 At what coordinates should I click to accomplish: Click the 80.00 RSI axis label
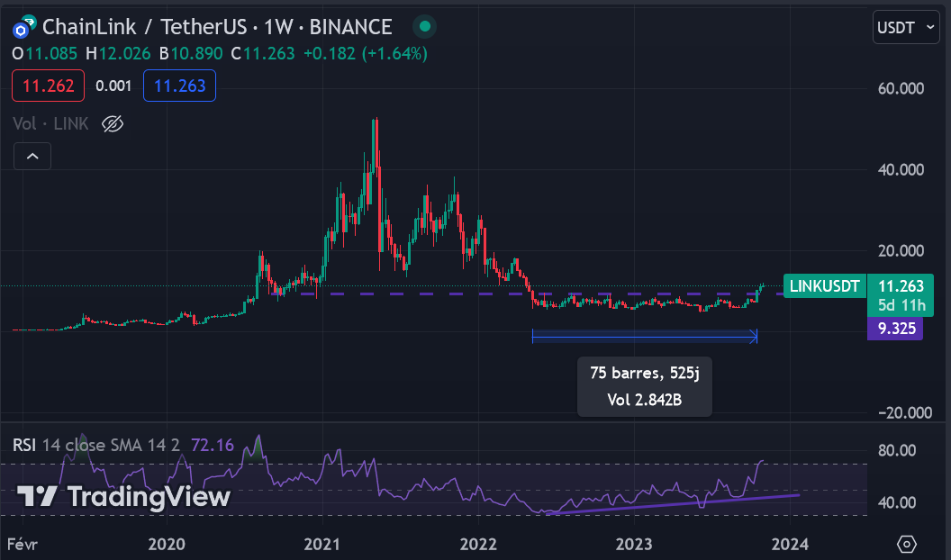pyautogui.click(x=896, y=450)
